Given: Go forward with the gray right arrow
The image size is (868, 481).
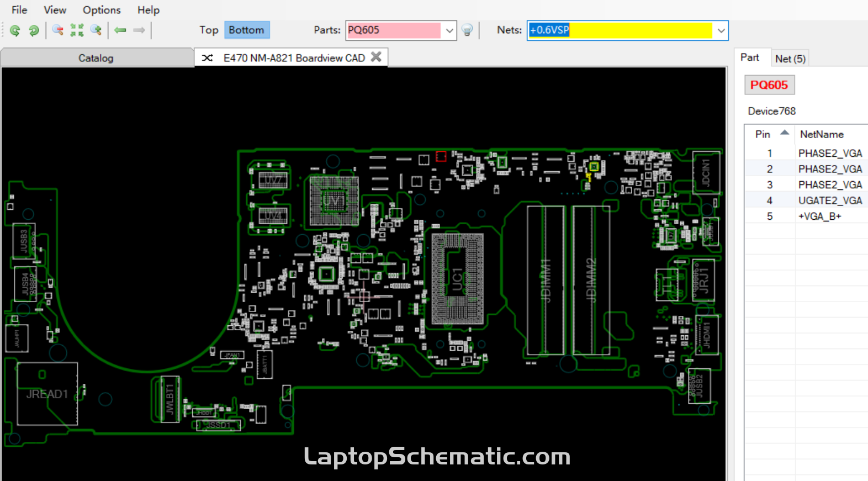Looking at the screenshot, I should [139, 30].
